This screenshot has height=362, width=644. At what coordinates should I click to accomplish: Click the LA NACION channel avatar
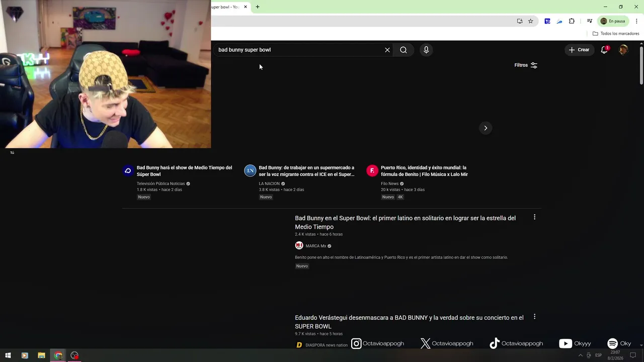pyautogui.click(x=250, y=171)
